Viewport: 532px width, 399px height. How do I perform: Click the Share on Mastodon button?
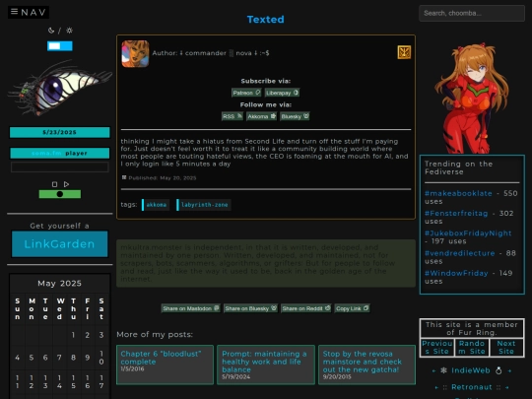191,308
